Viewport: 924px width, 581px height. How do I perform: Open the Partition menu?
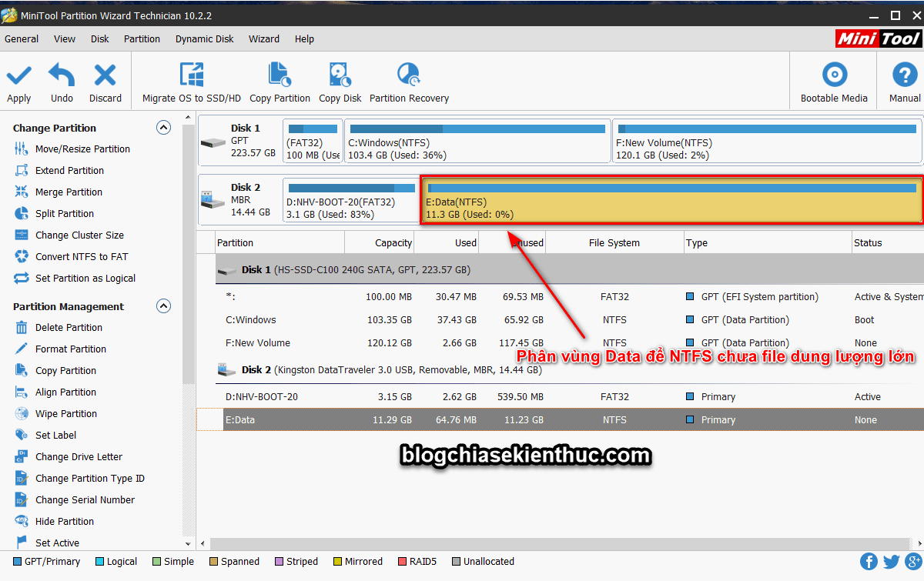pyautogui.click(x=142, y=38)
